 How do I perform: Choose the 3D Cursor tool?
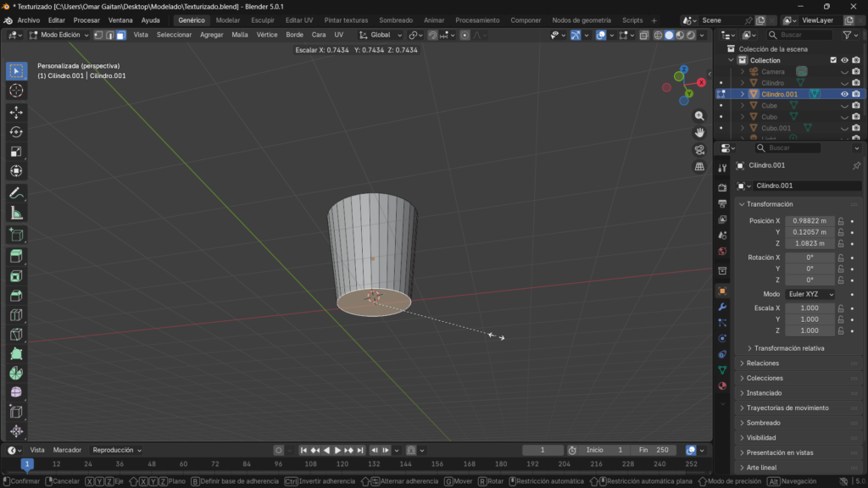(16, 91)
